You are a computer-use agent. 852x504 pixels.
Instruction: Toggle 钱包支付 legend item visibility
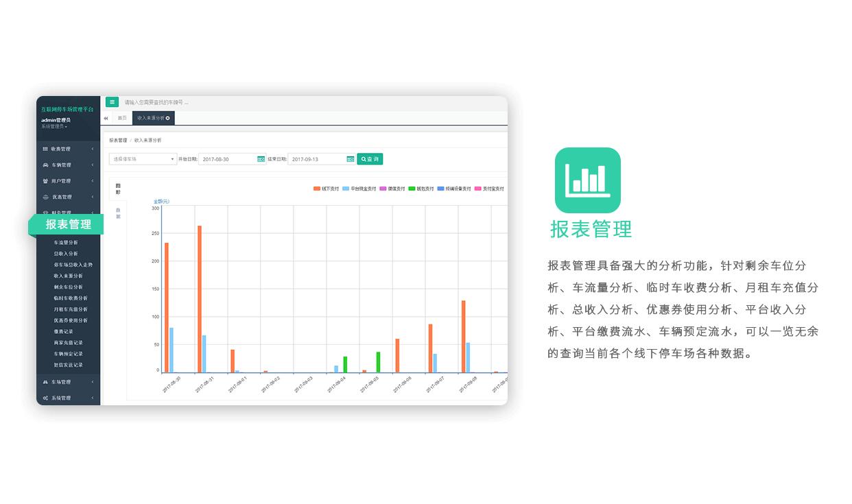pyautogui.click(x=421, y=189)
